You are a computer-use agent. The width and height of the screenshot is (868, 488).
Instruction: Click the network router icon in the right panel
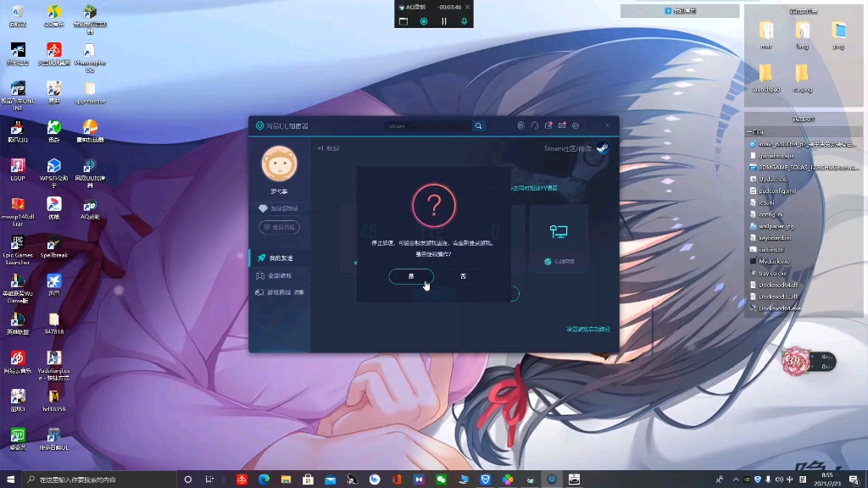click(x=559, y=230)
